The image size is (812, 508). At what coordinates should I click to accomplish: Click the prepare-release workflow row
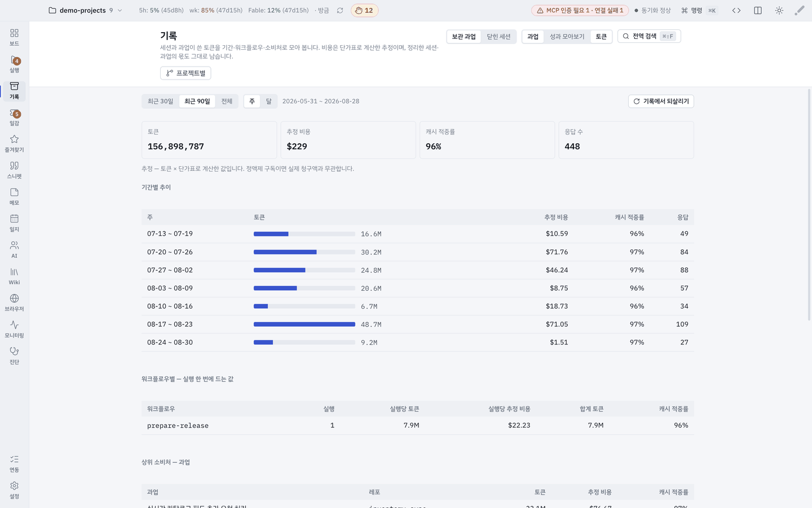(x=417, y=425)
